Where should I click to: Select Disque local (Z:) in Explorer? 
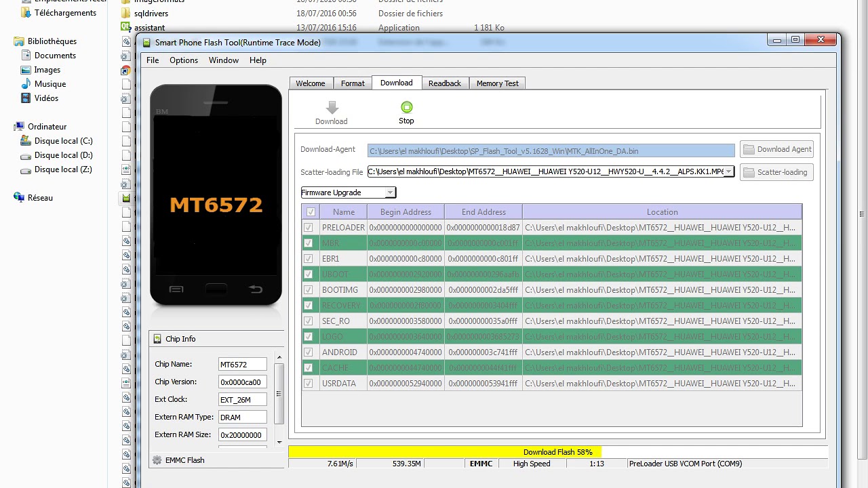63,169
